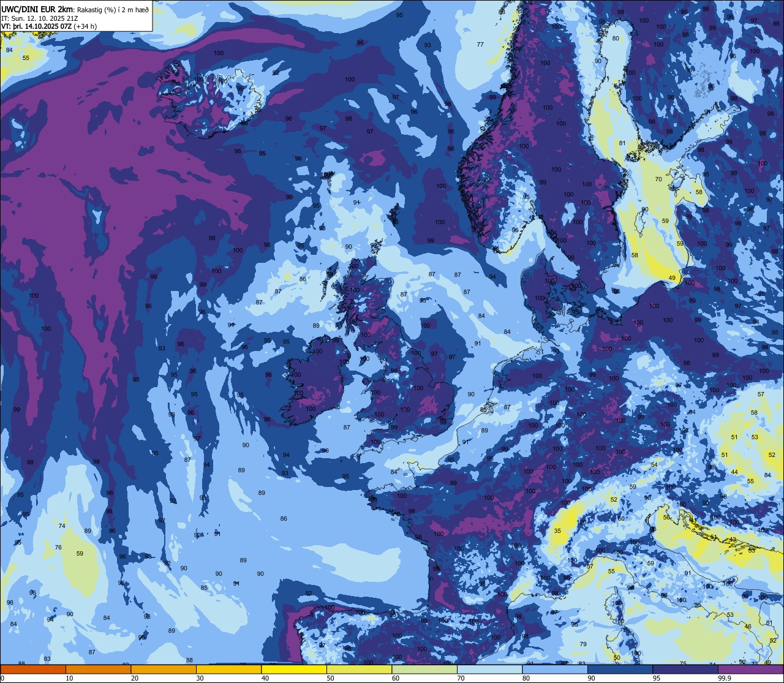Click the '76' humidity value on map

[x=58, y=548]
